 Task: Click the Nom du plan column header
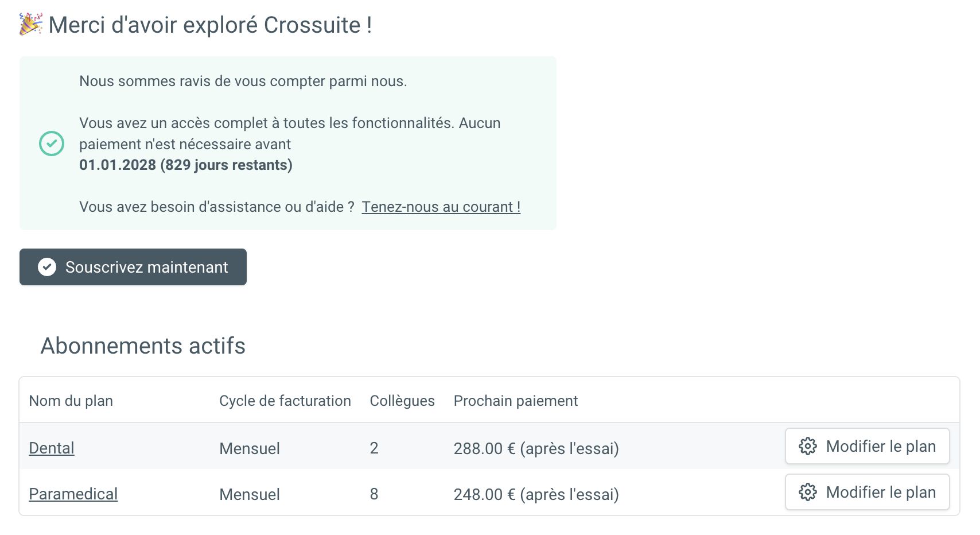click(71, 401)
